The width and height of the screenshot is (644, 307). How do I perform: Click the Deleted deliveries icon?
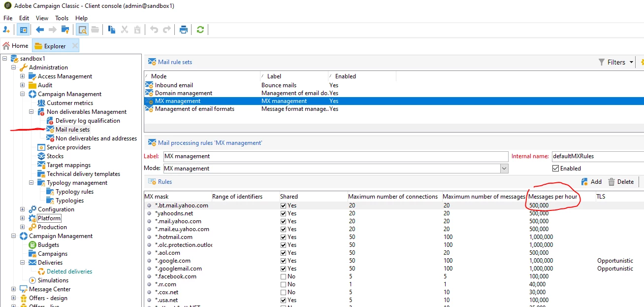click(41, 272)
